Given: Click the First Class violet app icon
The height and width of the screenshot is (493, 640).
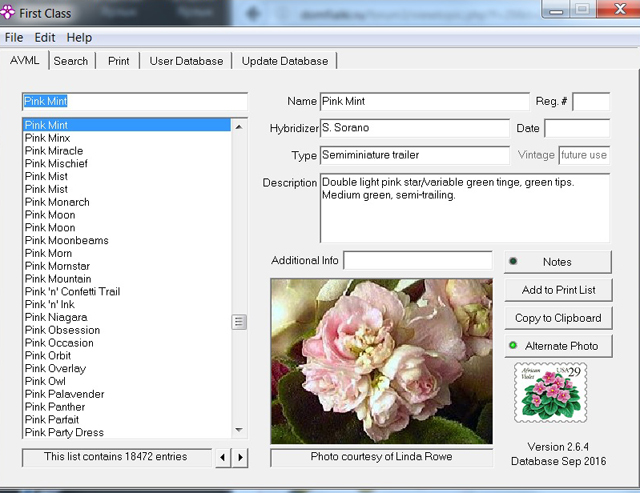Looking at the screenshot, I should coord(7,12).
